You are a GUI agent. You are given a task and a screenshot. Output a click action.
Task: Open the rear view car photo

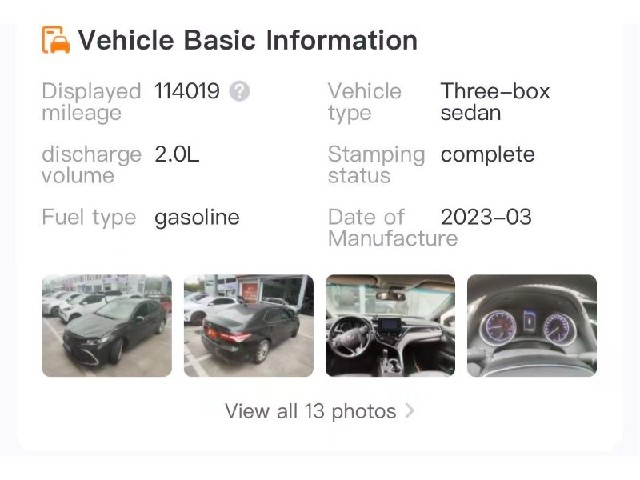click(x=249, y=325)
